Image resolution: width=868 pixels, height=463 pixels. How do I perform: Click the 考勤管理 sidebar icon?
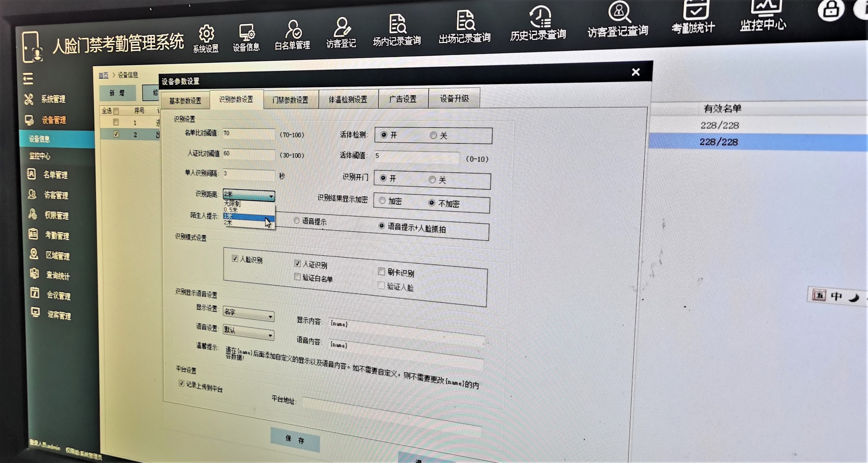tap(33, 234)
